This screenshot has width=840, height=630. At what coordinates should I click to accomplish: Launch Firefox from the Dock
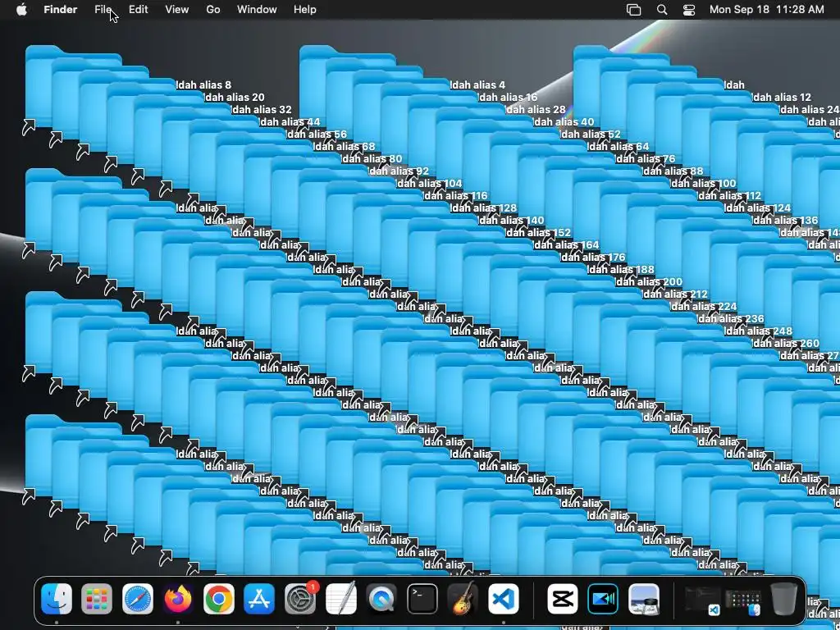[x=178, y=598]
